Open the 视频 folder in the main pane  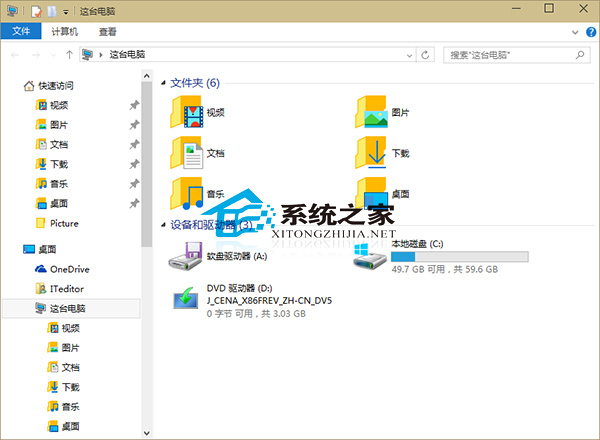click(197, 112)
